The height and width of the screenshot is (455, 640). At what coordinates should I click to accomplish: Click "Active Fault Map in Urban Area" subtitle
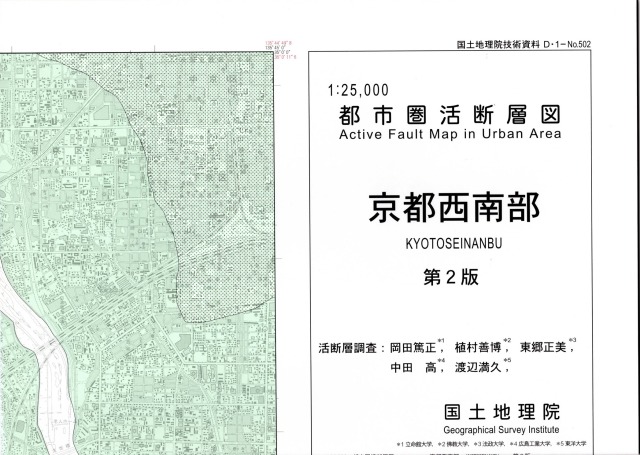(x=450, y=134)
